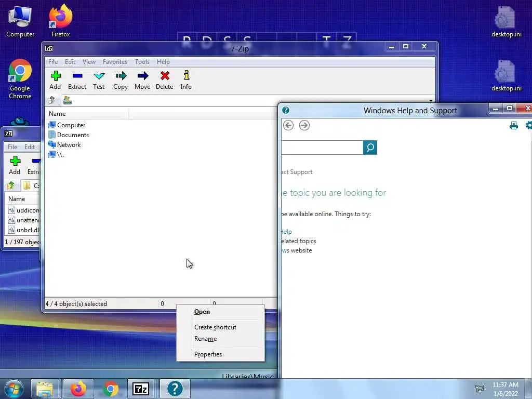This screenshot has height=399, width=532.
Task: Open the address path dropdown arrow in 7-Zip
Action: coord(431,100)
